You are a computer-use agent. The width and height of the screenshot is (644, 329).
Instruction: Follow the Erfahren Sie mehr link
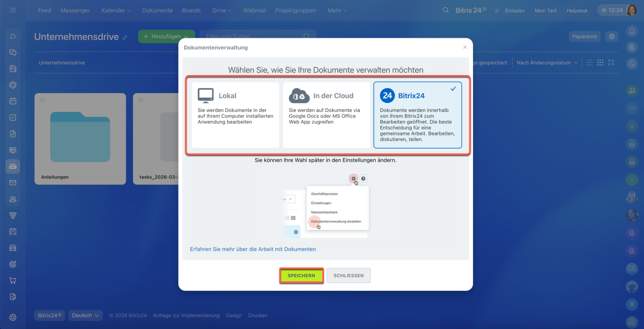(253, 249)
